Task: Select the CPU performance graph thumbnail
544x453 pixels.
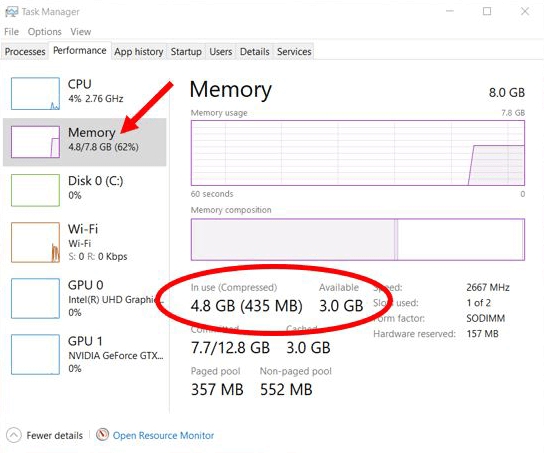Action: click(35, 94)
